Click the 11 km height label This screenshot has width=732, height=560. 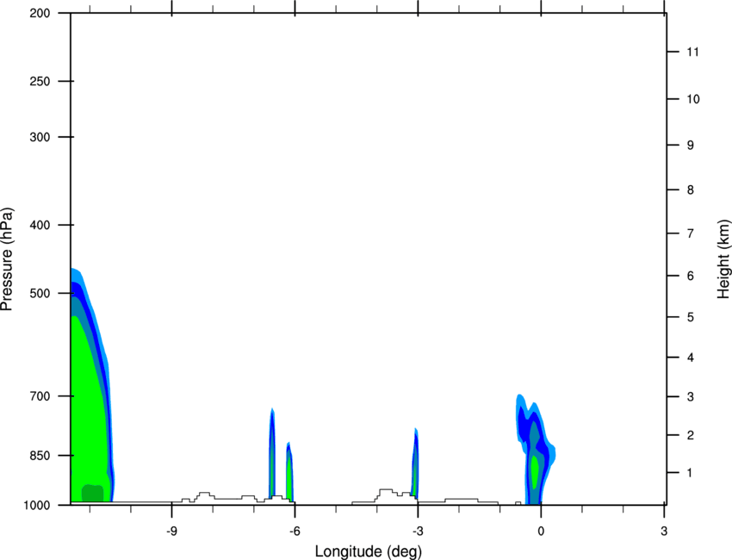click(x=693, y=52)
